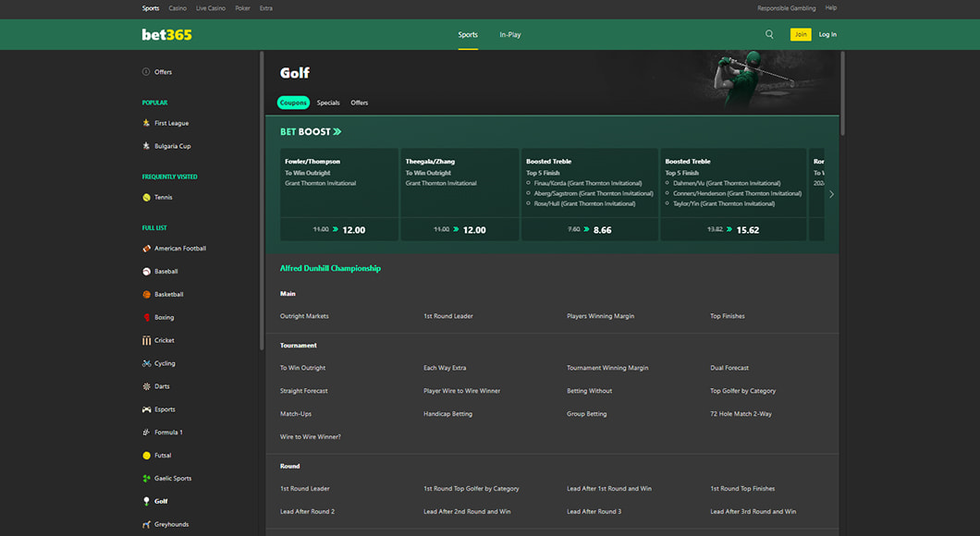Select the Coupons tab
980x536 pixels.
(293, 103)
